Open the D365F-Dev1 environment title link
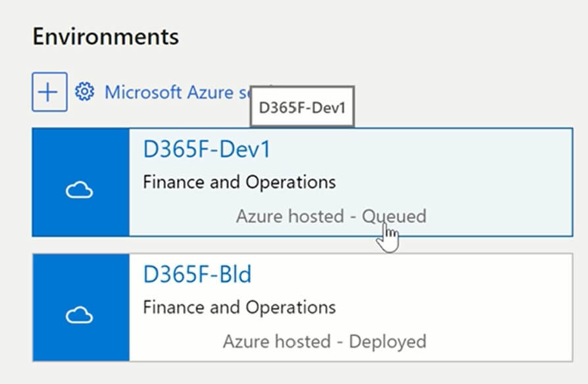Image resolution: width=588 pixels, height=384 pixels. pos(207,150)
